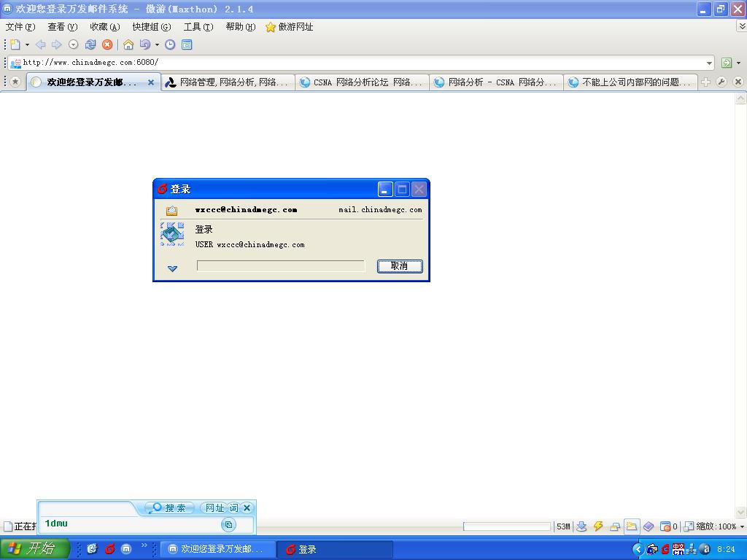Open the download manager status icon

(581, 526)
